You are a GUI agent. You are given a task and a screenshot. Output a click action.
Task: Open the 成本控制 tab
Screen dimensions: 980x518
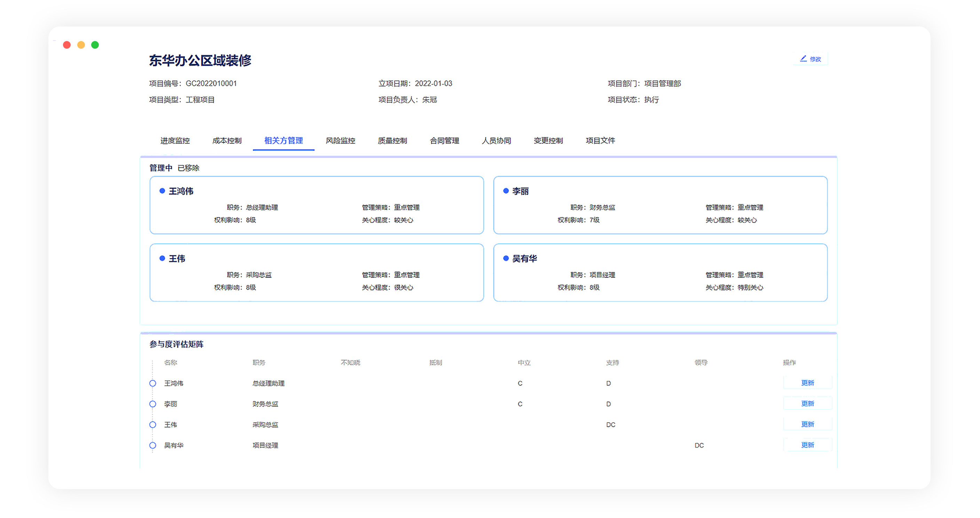(x=227, y=141)
